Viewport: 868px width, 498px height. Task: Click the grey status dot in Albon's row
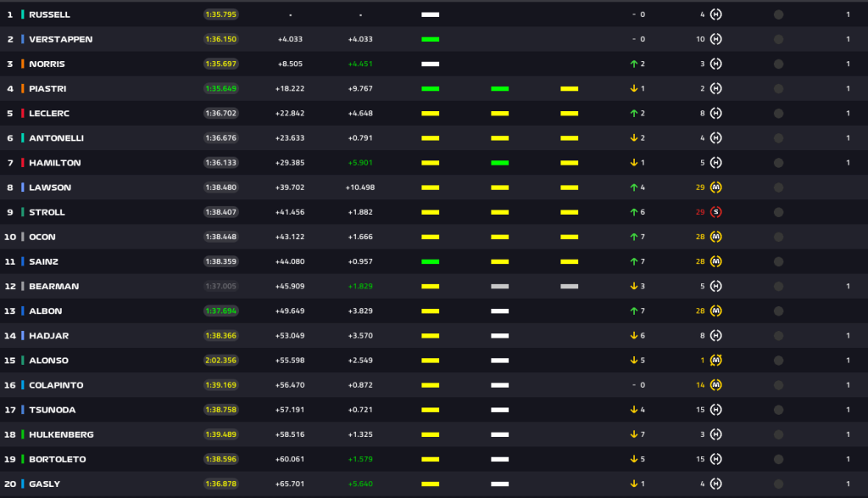coord(778,311)
